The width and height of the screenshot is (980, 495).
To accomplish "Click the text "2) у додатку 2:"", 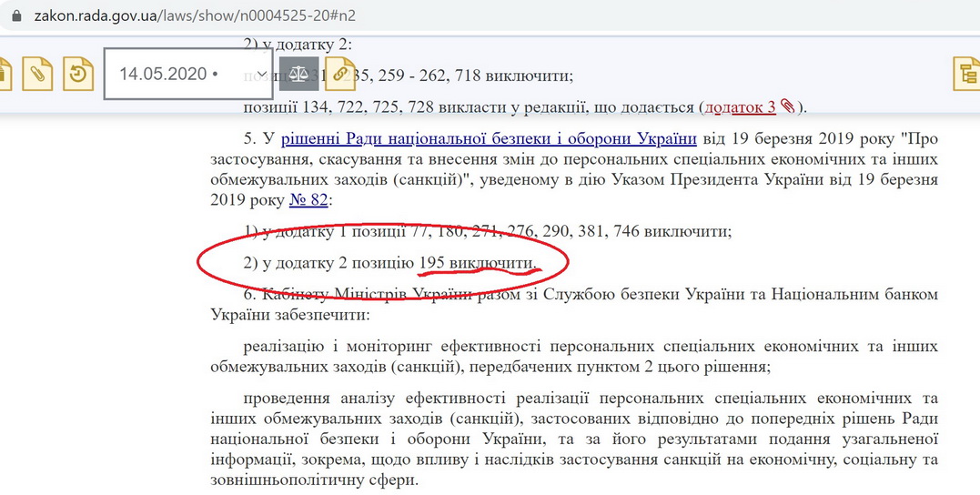I will coord(298,45).
